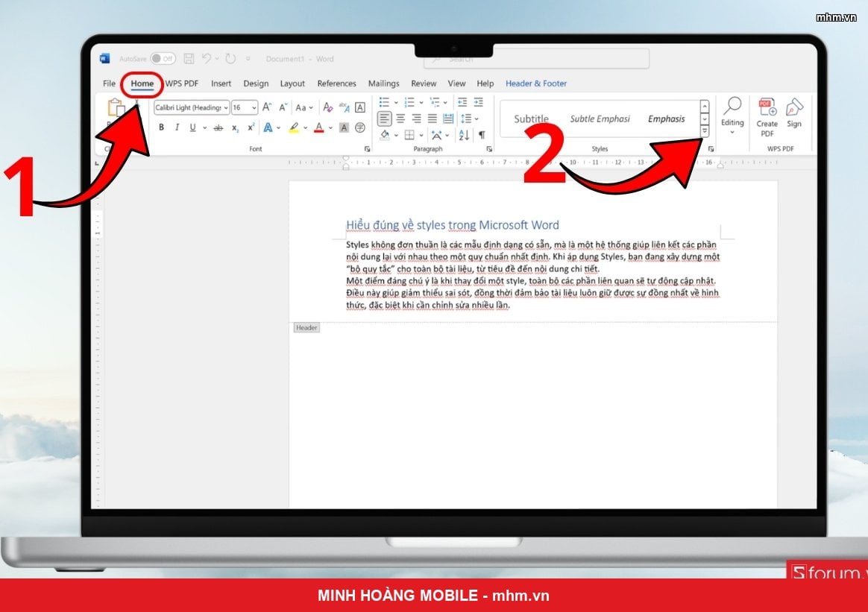Click the Clear All Formatting icon
This screenshot has width=868, height=612.
(x=327, y=107)
